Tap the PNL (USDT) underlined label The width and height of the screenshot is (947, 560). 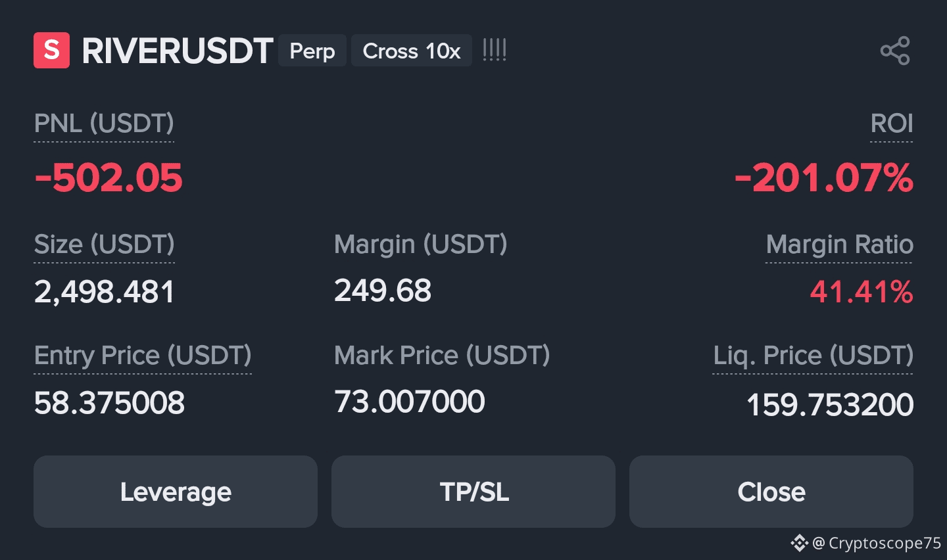(104, 124)
